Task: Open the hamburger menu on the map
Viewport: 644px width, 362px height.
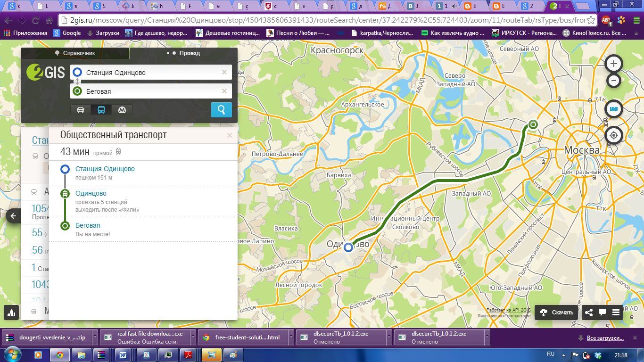Action: (616, 312)
